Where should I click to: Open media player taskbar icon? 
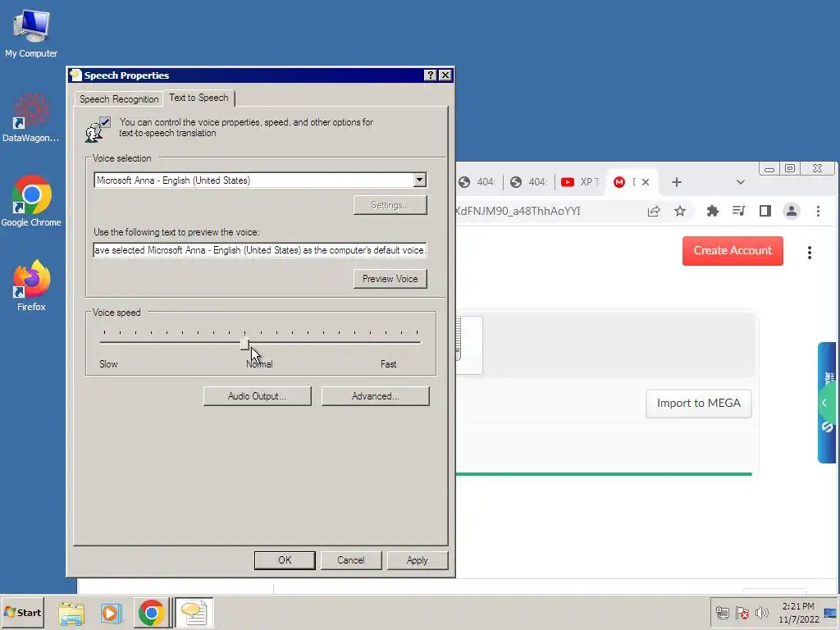[112, 613]
